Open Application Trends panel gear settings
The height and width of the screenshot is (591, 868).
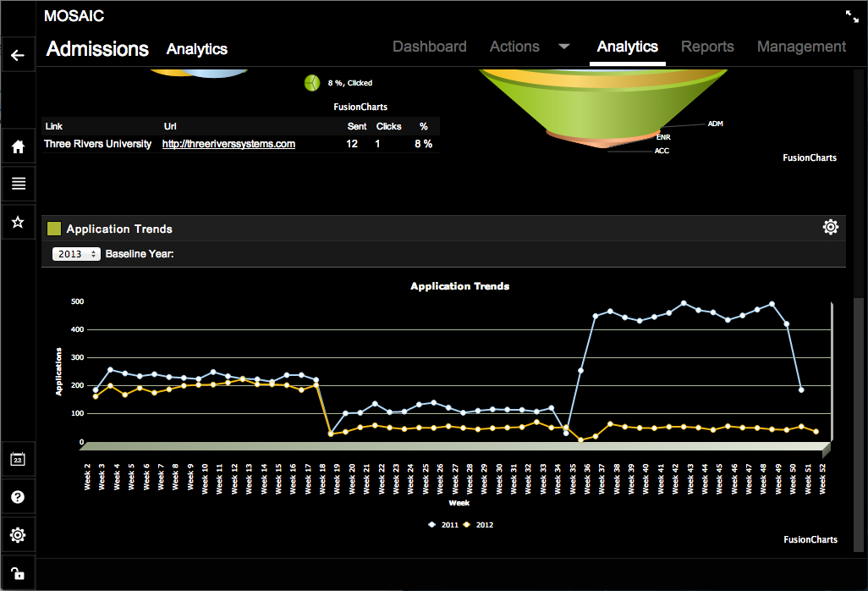(830, 227)
